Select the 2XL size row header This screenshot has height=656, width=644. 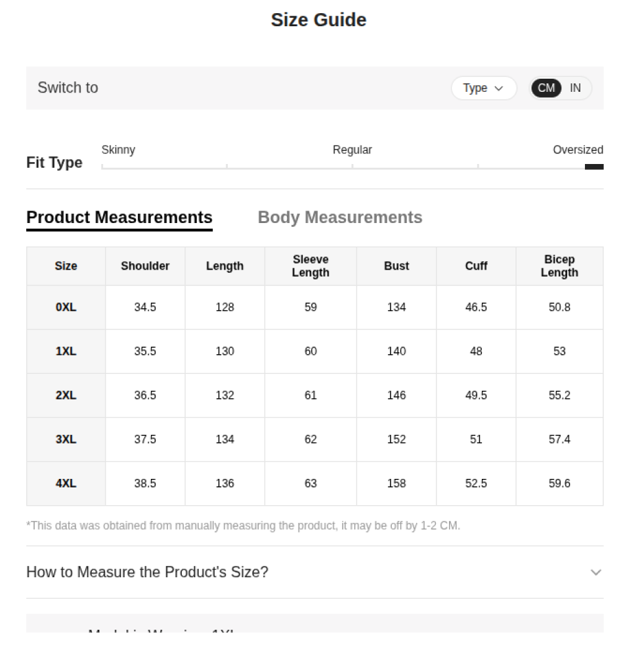[66, 395]
